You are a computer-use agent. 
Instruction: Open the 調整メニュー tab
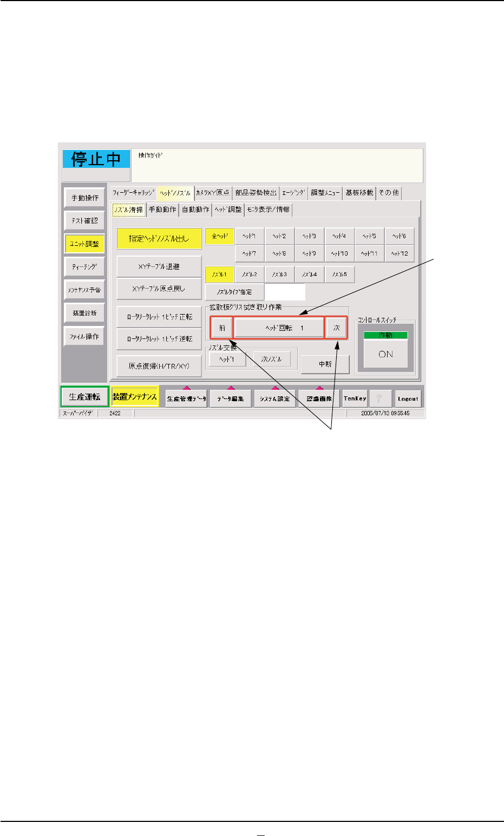[326, 193]
